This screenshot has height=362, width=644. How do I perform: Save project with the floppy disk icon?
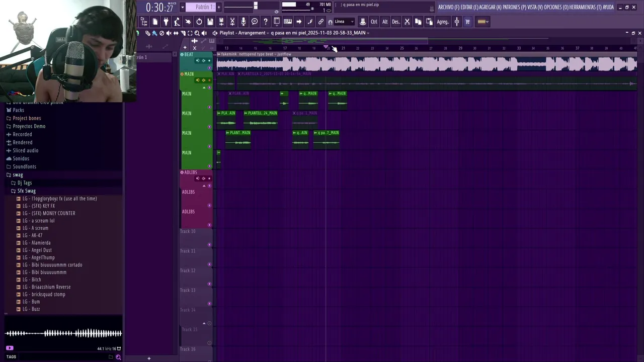210,22
